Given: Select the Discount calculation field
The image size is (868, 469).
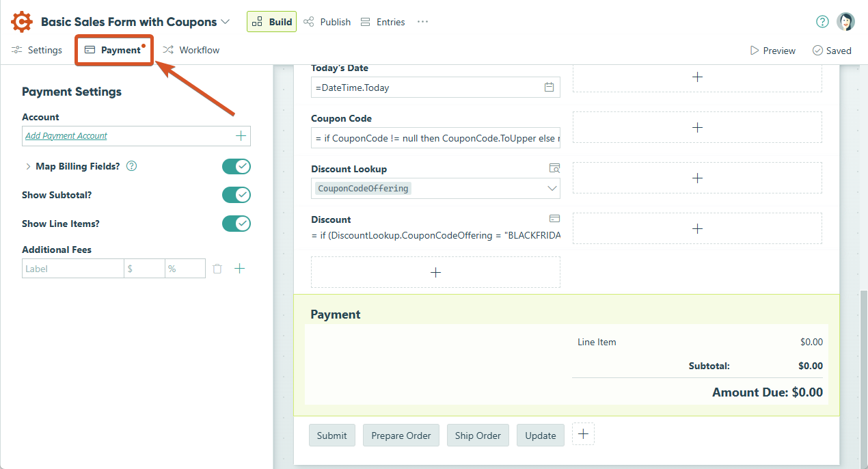Looking at the screenshot, I should point(435,235).
